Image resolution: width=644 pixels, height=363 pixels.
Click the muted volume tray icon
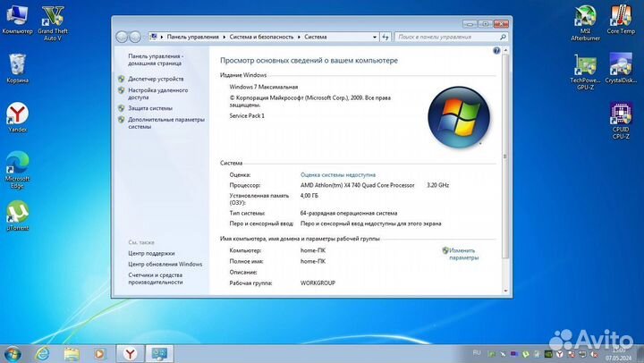(x=594, y=353)
